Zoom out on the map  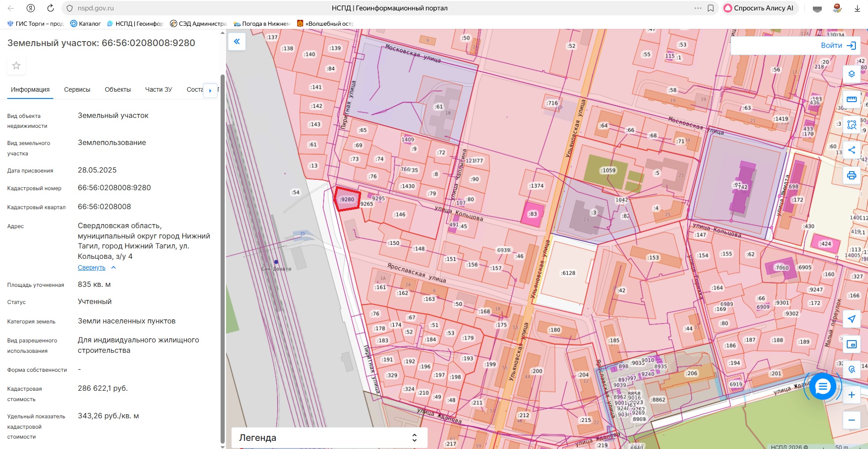point(851,420)
